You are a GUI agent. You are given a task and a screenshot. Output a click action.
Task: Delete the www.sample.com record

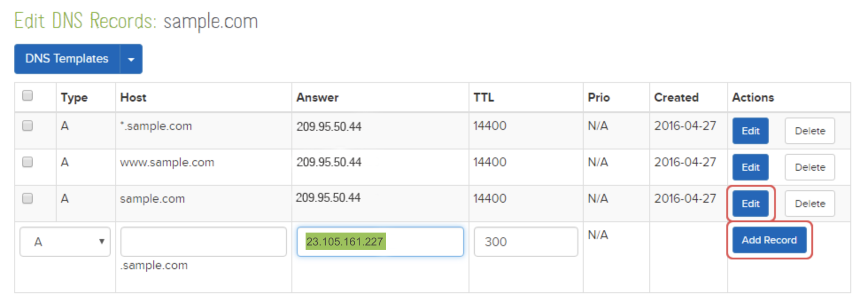(x=810, y=167)
